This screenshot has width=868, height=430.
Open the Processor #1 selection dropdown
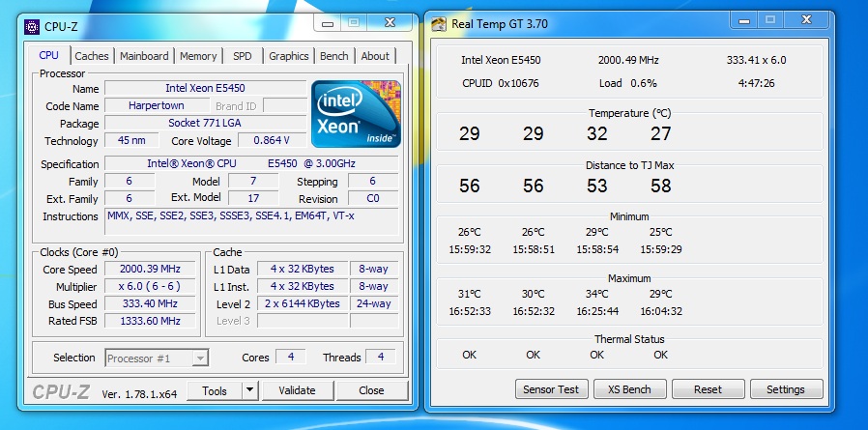[x=158, y=358]
